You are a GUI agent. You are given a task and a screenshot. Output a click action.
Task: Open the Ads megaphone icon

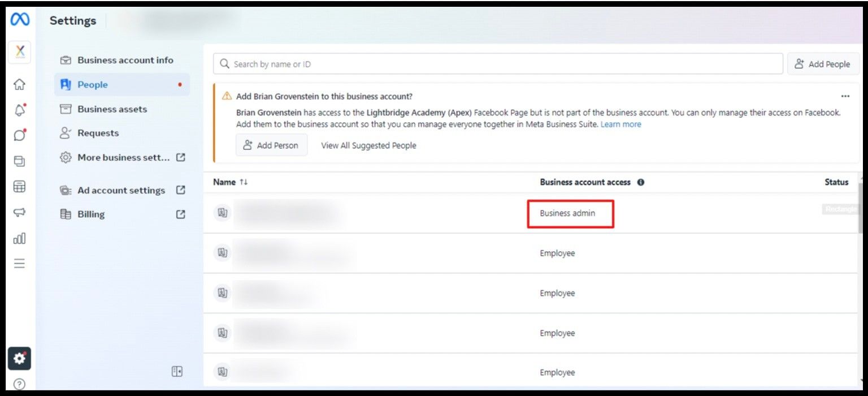(x=19, y=213)
